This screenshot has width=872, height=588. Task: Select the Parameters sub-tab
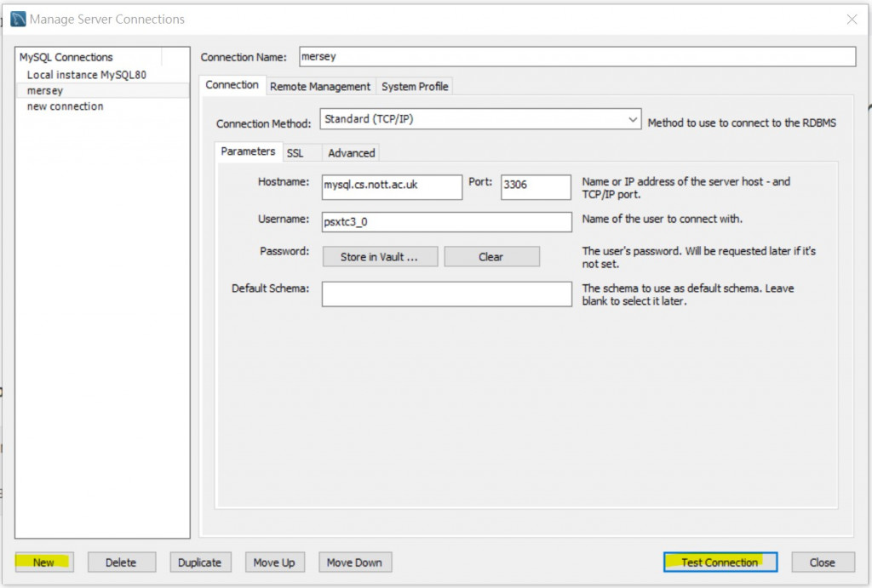(x=248, y=151)
